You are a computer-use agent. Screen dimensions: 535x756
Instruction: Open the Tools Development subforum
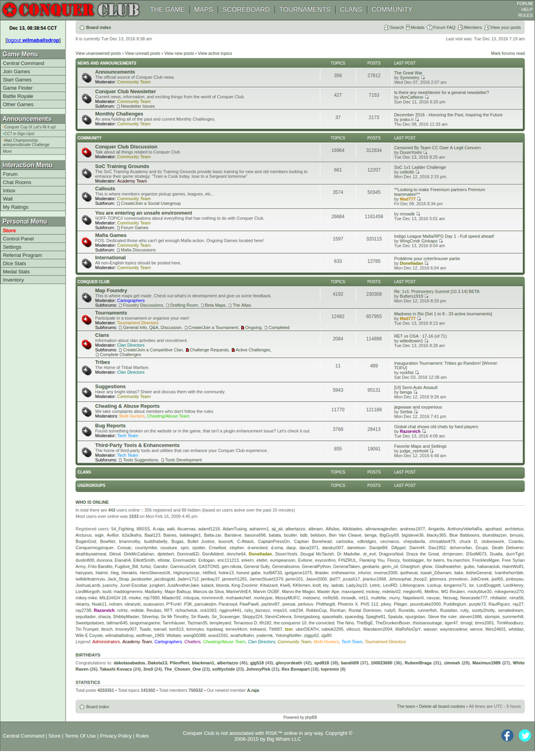184,460
